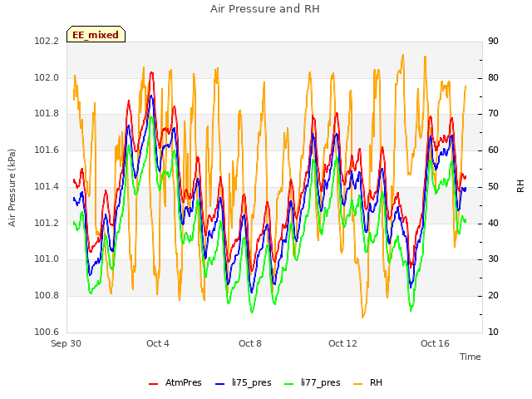Click the 101.2 pressure tick label
Screen dimensions: 532x399
(x=47, y=223)
